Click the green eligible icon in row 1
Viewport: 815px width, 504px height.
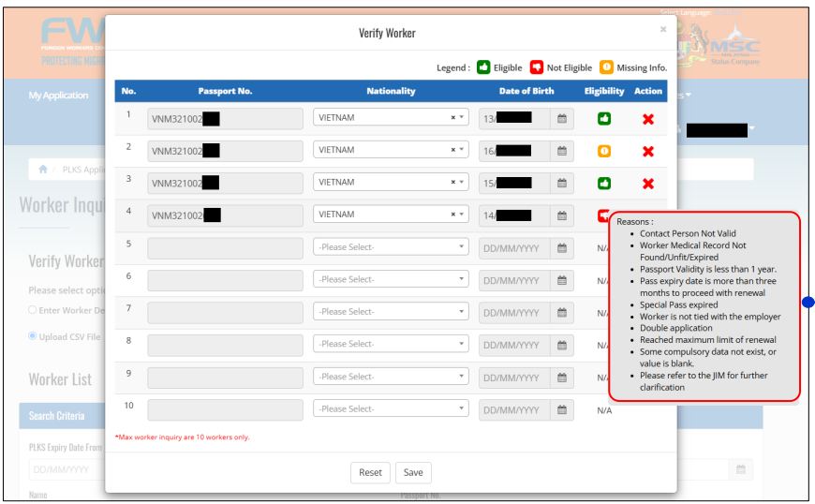point(604,118)
